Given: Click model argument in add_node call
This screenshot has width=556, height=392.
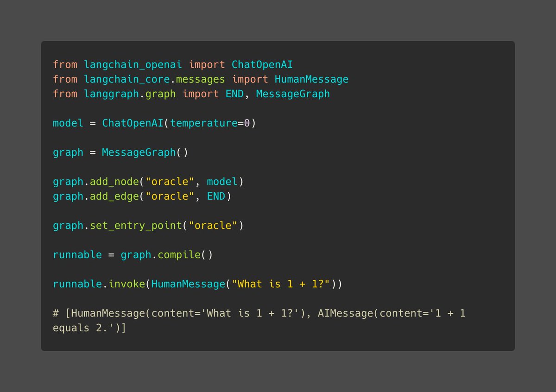Looking at the screenshot, I should pos(222,182).
